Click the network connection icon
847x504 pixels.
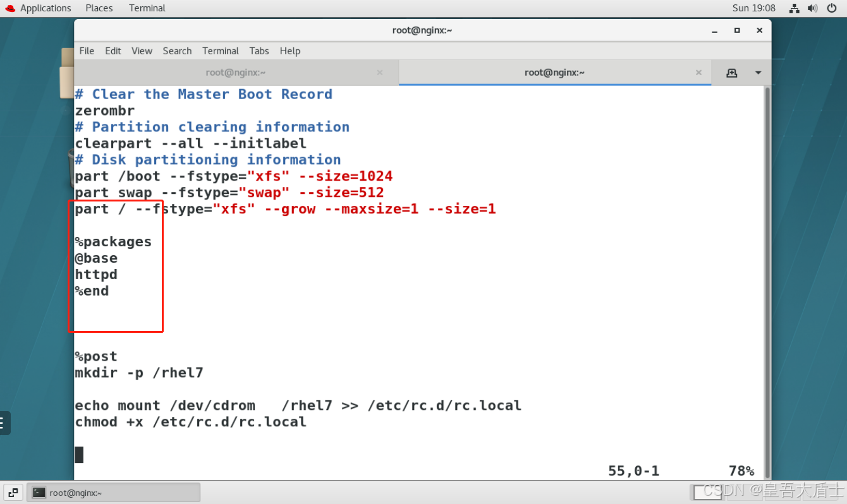coord(795,8)
